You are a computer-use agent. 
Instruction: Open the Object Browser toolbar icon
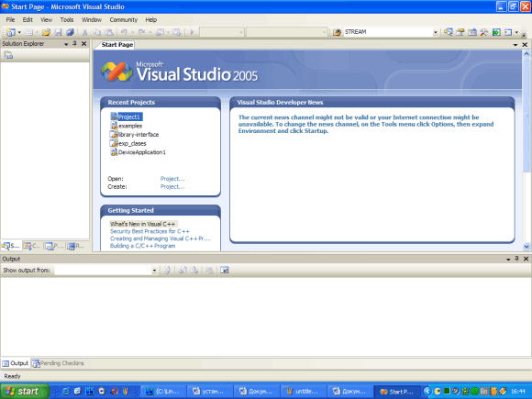tap(472, 32)
